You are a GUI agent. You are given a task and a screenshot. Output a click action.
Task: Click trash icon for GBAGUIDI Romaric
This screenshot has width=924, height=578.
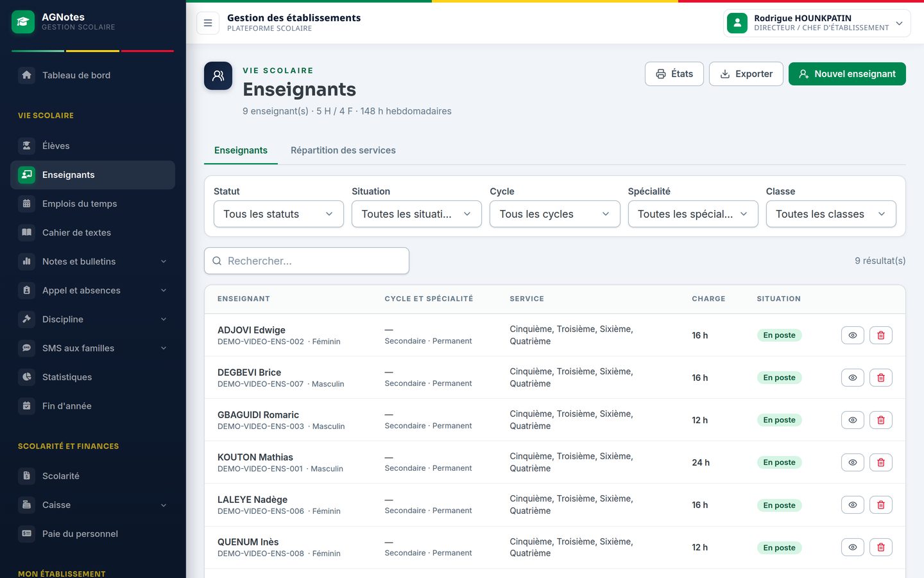point(881,420)
